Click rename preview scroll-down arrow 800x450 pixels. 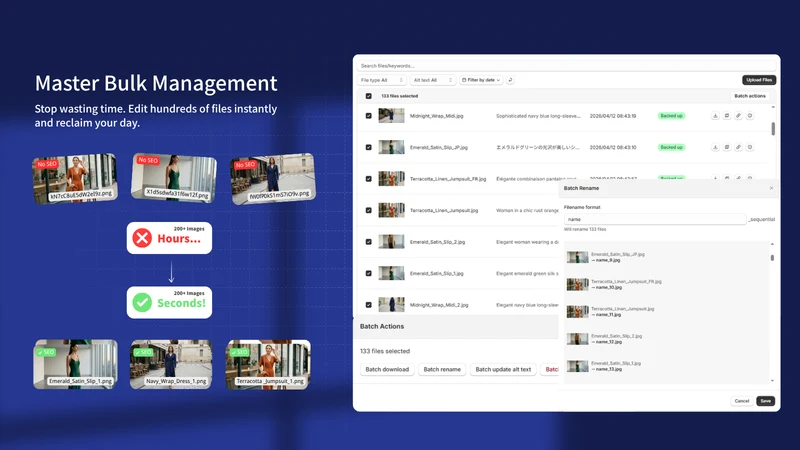click(772, 381)
